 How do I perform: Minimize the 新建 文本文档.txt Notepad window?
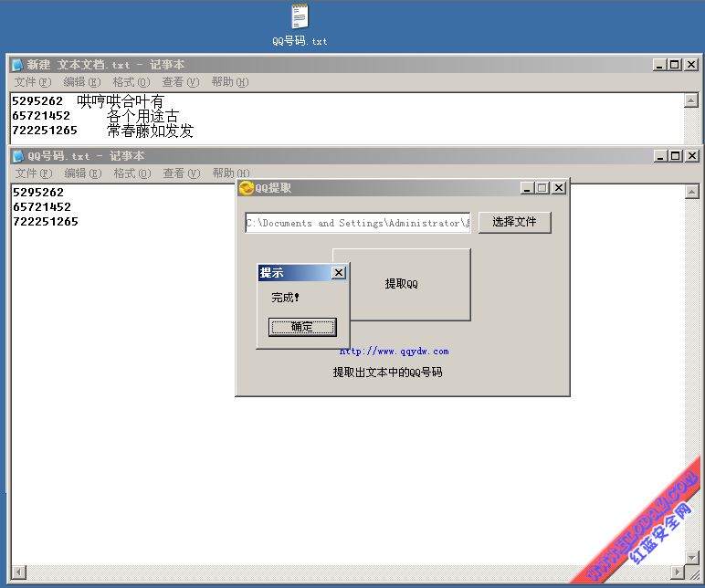[x=659, y=65]
